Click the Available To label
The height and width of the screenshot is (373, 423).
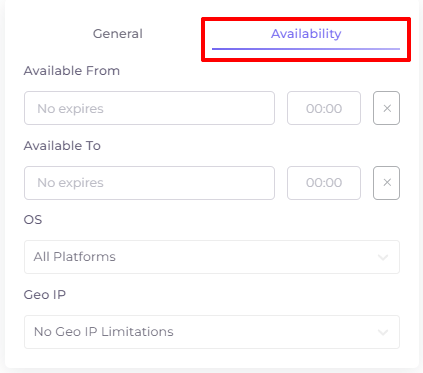pos(62,146)
